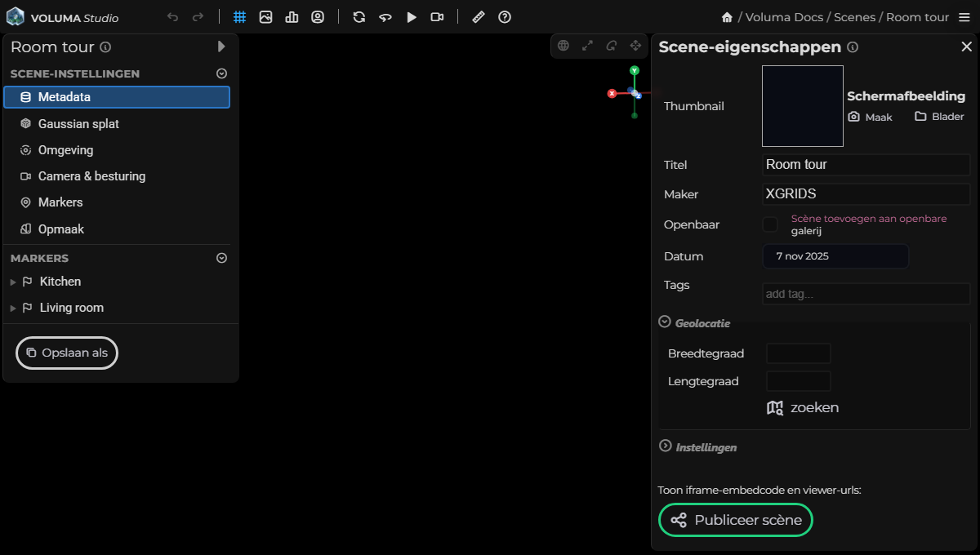Click Opslaan als button
This screenshot has height=555, width=980.
pos(67,353)
